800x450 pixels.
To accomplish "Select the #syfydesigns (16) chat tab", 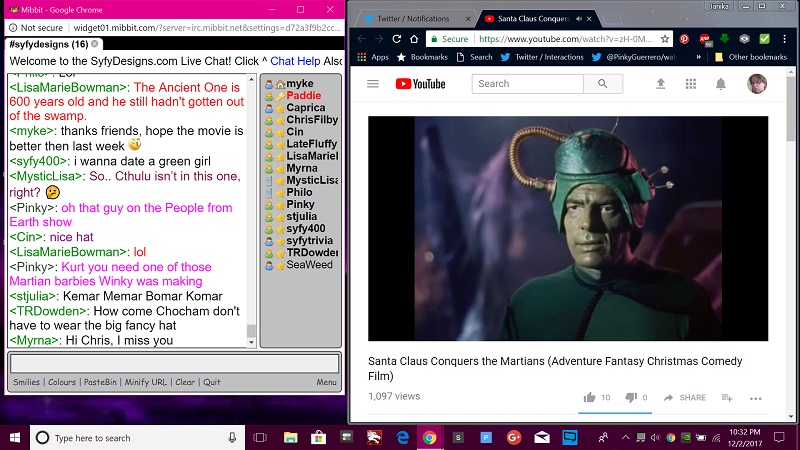I will (x=49, y=44).
